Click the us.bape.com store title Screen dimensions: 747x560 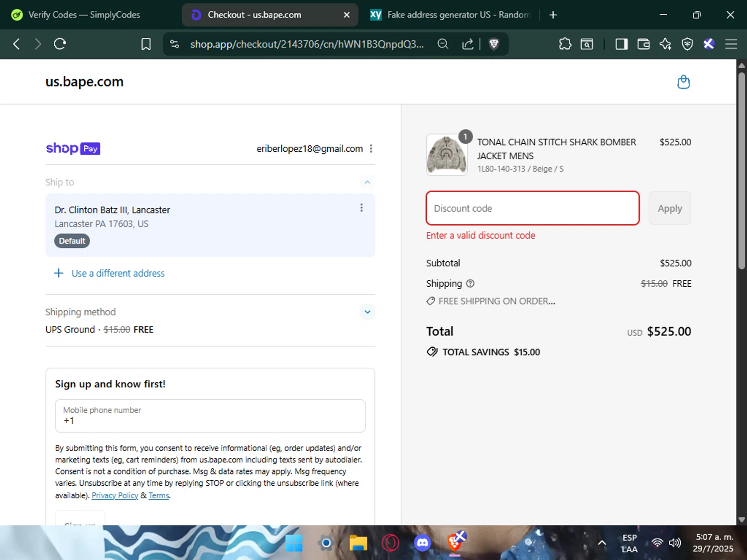[85, 82]
